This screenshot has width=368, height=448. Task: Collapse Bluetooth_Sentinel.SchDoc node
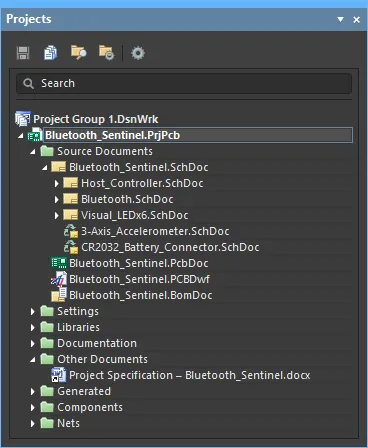click(x=45, y=168)
